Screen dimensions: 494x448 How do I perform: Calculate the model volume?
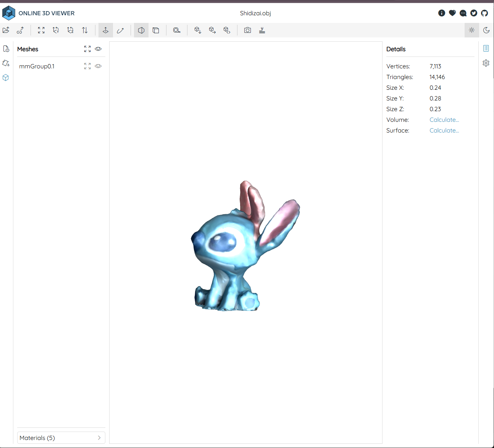pyautogui.click(x=444, y=120)
